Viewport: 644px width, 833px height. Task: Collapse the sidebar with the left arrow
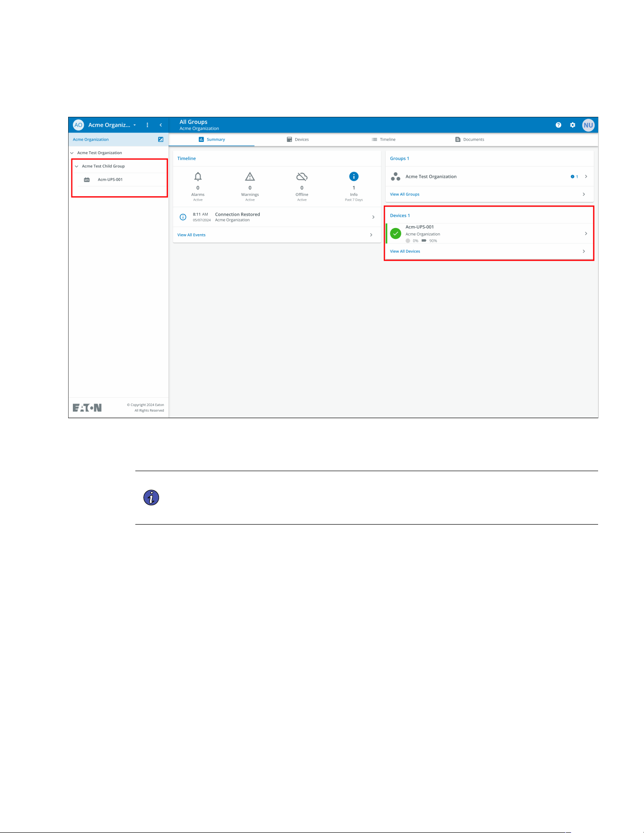(x=161, y=125)
